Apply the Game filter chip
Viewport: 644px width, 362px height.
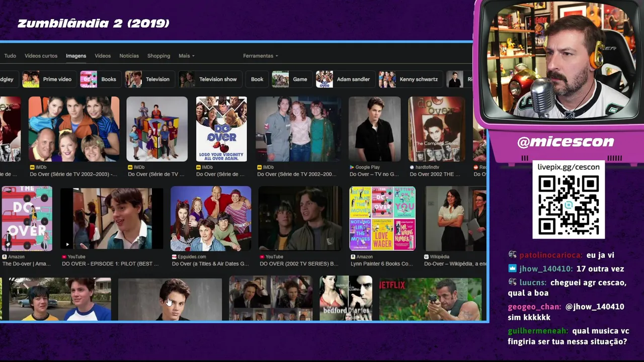pyautogui.click(x=291, y=79)
